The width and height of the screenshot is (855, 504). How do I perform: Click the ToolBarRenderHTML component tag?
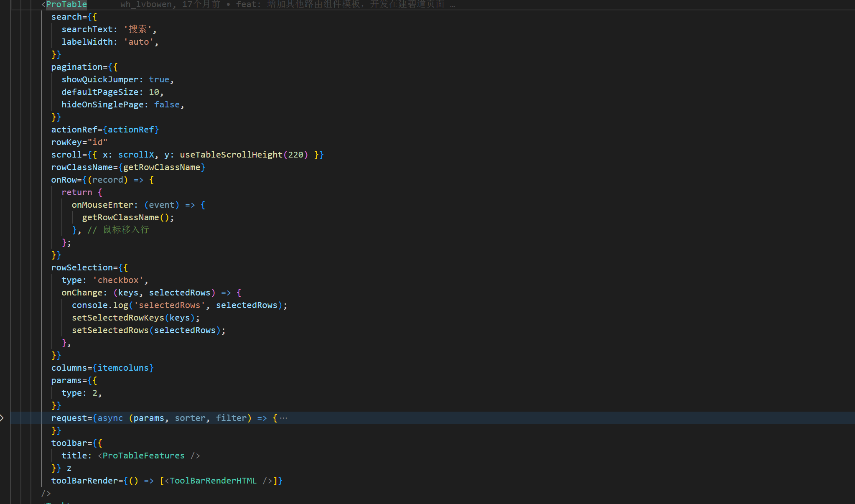212,481
